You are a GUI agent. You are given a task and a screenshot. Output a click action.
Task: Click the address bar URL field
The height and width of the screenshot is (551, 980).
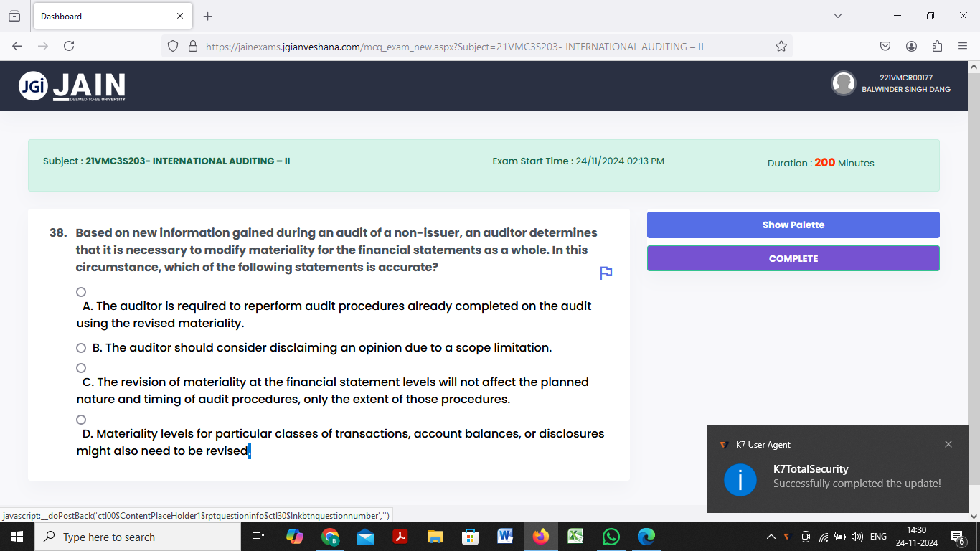pos(476,46)
